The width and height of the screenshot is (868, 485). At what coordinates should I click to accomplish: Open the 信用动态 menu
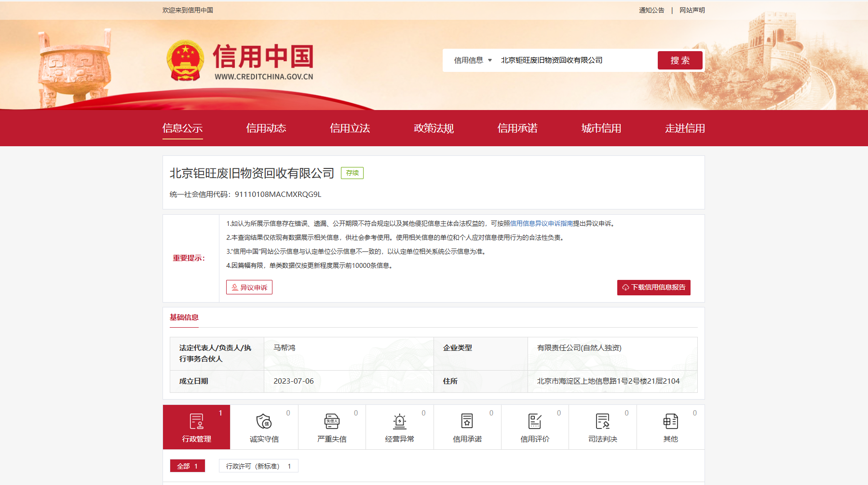266,128
